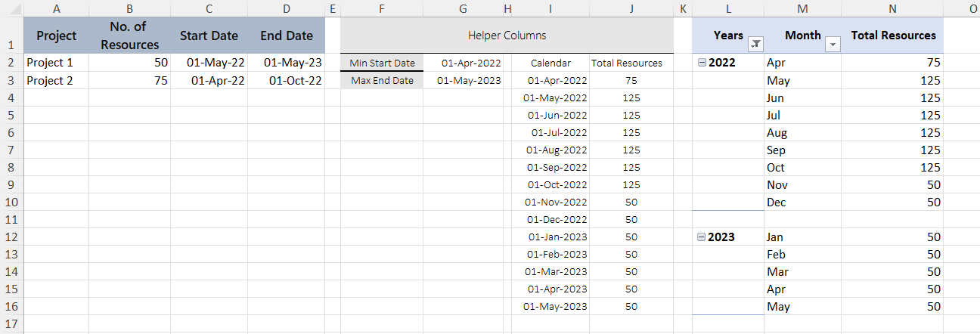Screen dimensions: 980x334
Task: Click the No. of Resources header cell
Action: tap(130, 36)
